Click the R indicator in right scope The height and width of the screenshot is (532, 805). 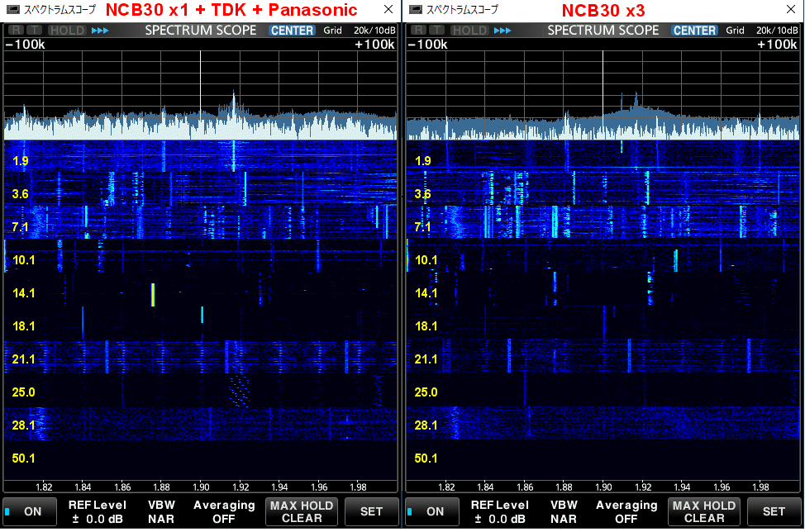pyautogui.click(x=418, y=31)
